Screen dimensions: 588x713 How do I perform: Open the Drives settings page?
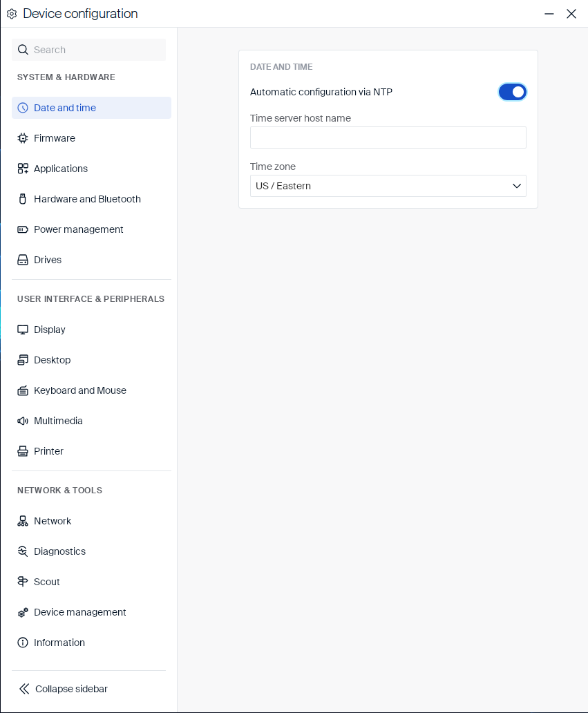coord(91,260)
